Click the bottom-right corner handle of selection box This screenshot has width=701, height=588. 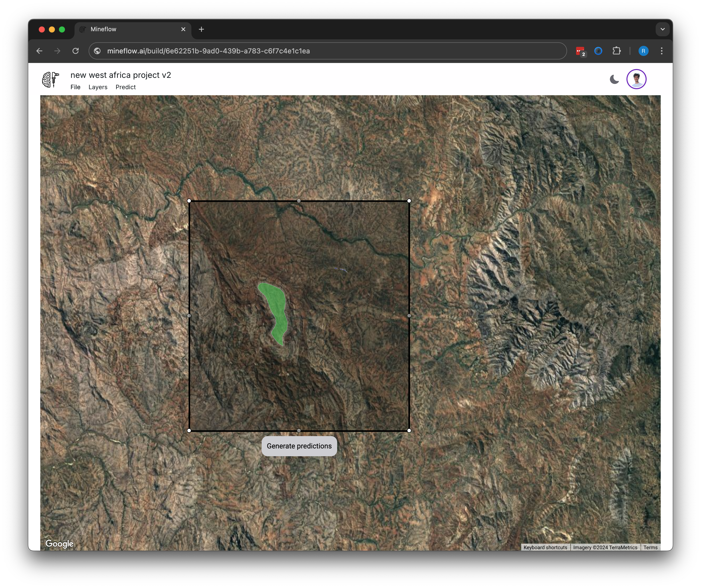pos(409,431)
